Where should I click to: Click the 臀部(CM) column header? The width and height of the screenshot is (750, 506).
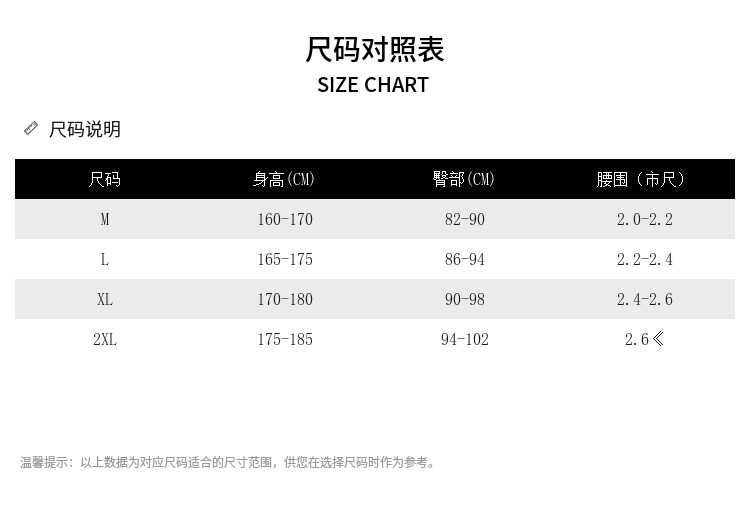click(x=464, y=180)
